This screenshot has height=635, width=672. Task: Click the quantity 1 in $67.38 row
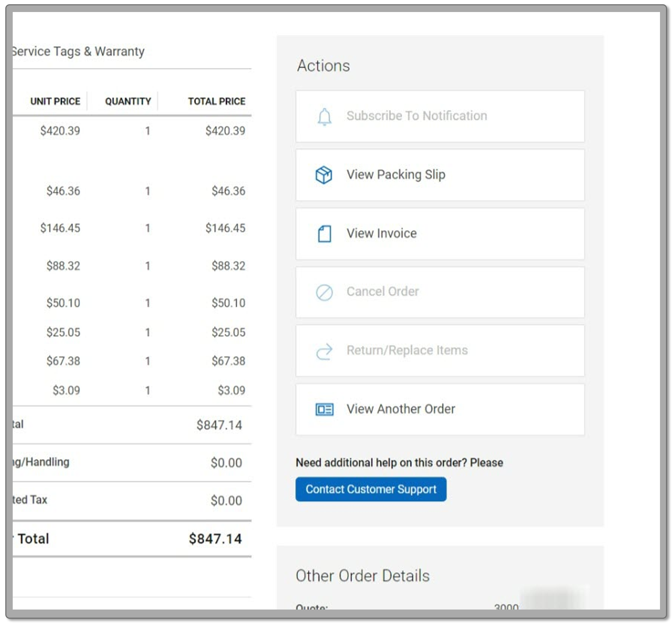[x=148, y=361]
